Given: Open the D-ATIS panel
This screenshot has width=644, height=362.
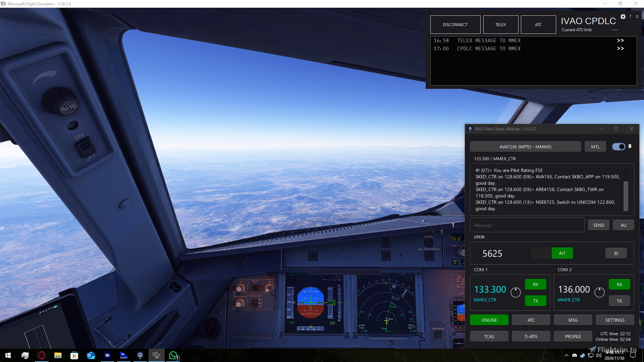Looking at the screenshot, I should (531, 336).
